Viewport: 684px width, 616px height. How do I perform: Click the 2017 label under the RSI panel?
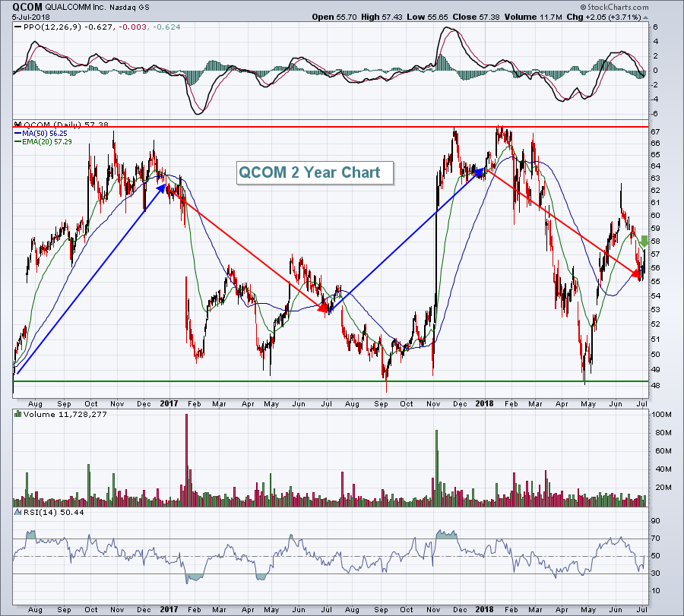point(169,609)
